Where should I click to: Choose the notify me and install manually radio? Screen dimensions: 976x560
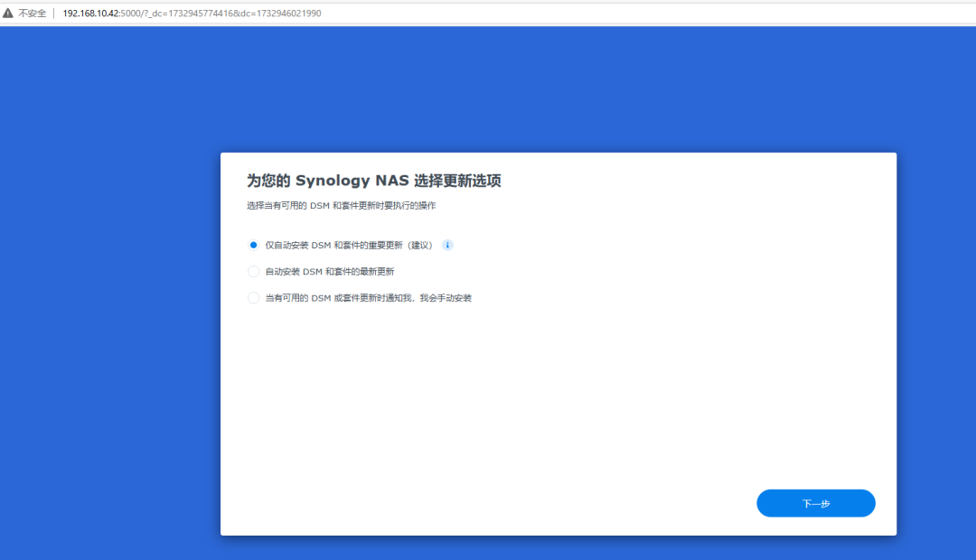(x=253, y=297)
